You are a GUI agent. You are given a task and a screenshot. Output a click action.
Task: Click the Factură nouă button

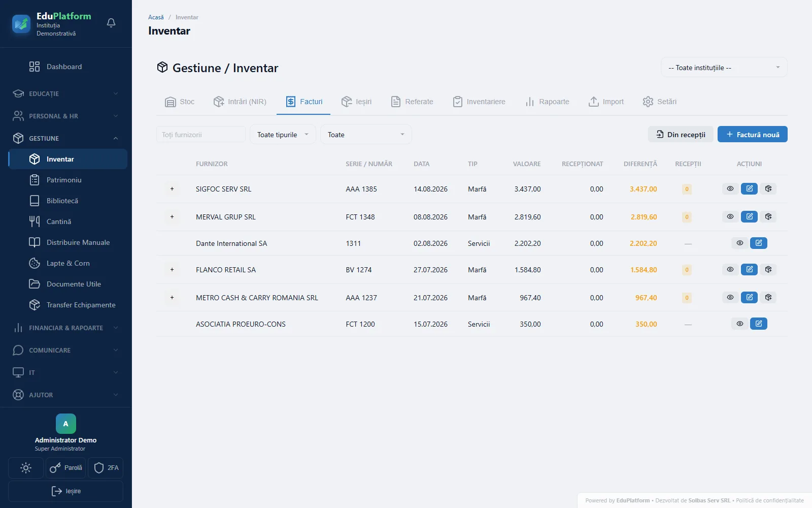coord(752,135)
